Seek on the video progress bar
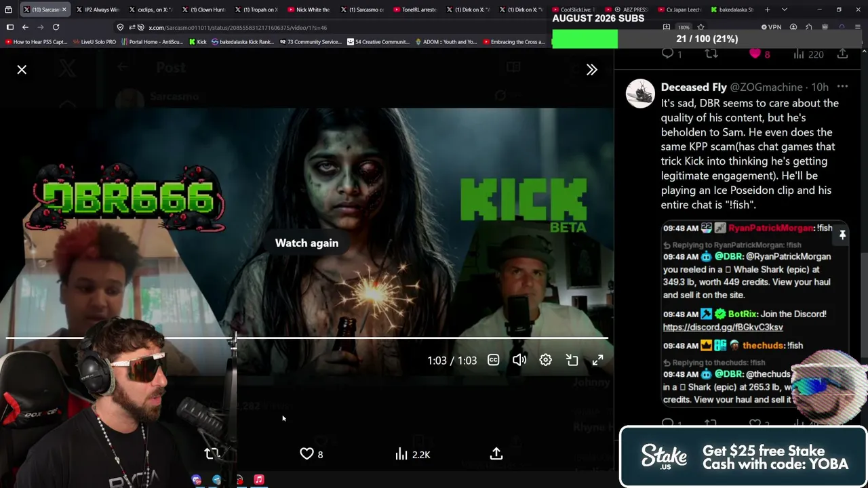 (307, 338)
